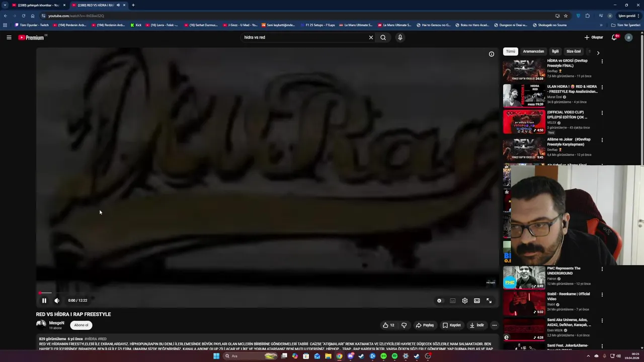Switch to theater mode view

click(x=477, y=301)
